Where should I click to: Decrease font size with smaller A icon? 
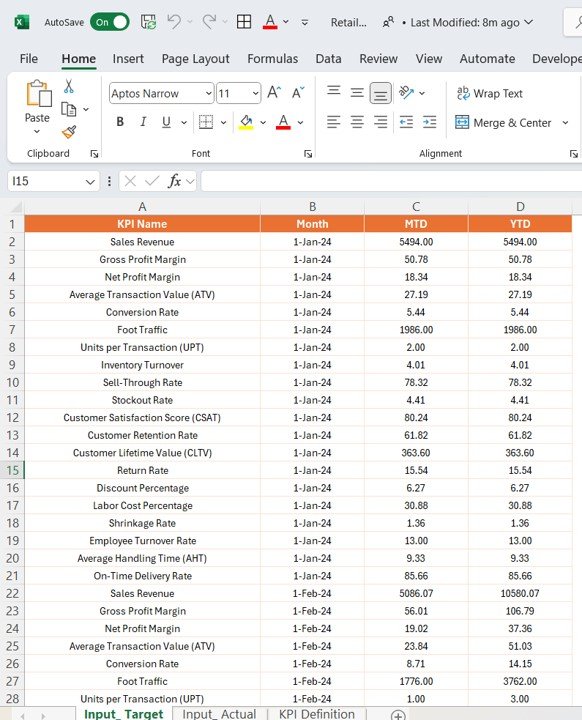(298, 93)
